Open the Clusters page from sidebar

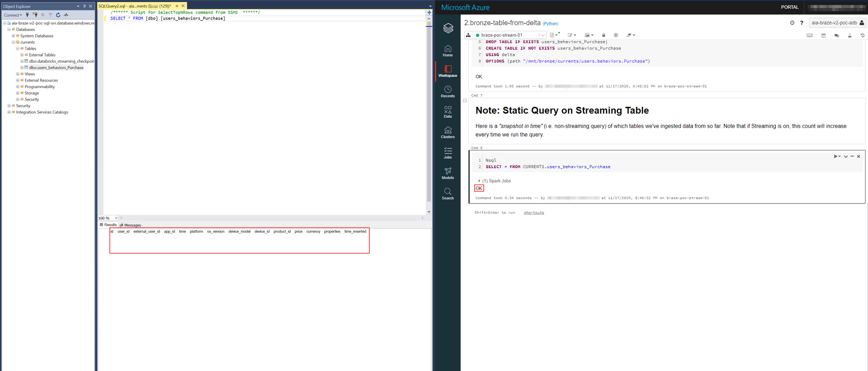pos(448,132)
